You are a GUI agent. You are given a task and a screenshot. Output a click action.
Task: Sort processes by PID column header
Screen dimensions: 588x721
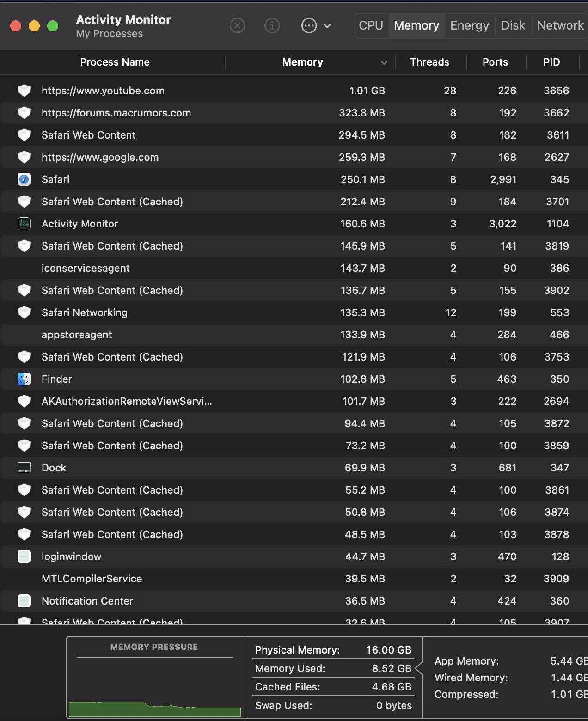551,62
